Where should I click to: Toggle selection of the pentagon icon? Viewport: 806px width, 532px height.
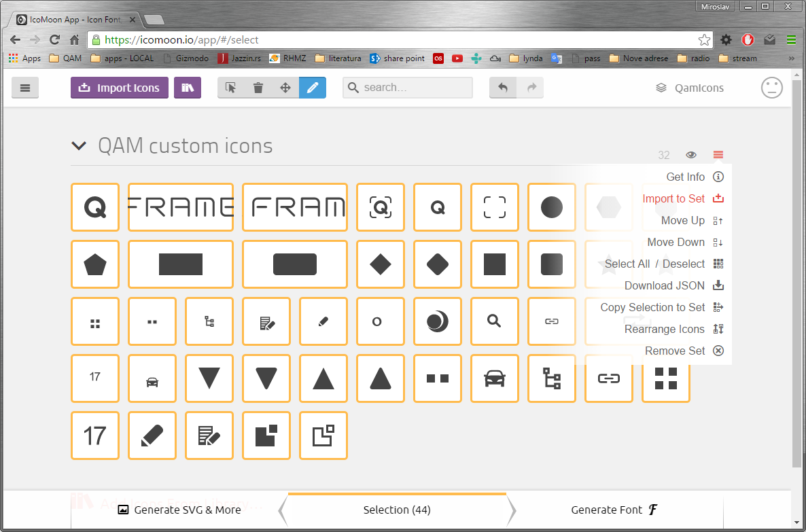[95, 264]
